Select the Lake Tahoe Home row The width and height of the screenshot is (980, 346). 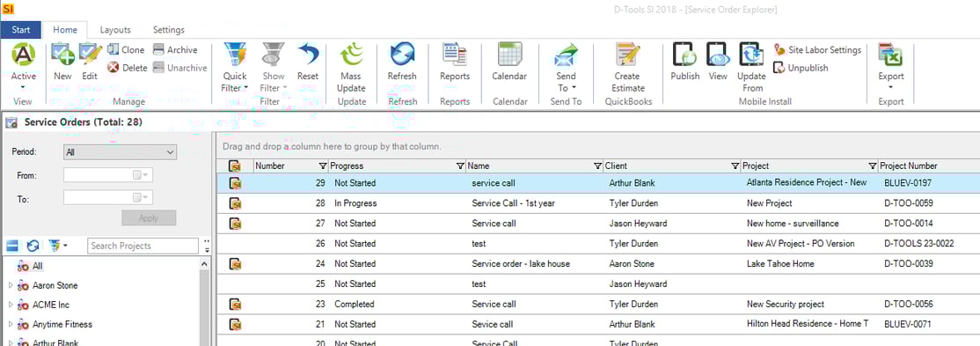pyautogui.click(x=597, y=263)
